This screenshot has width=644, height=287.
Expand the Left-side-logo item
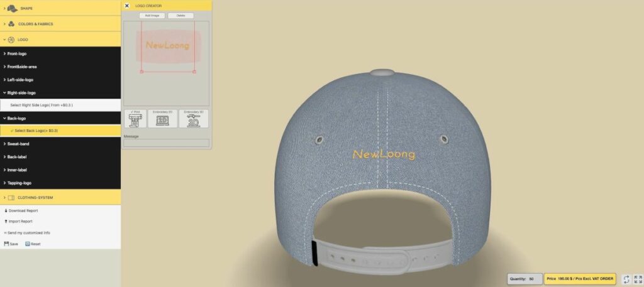click(x=60, y=80)
